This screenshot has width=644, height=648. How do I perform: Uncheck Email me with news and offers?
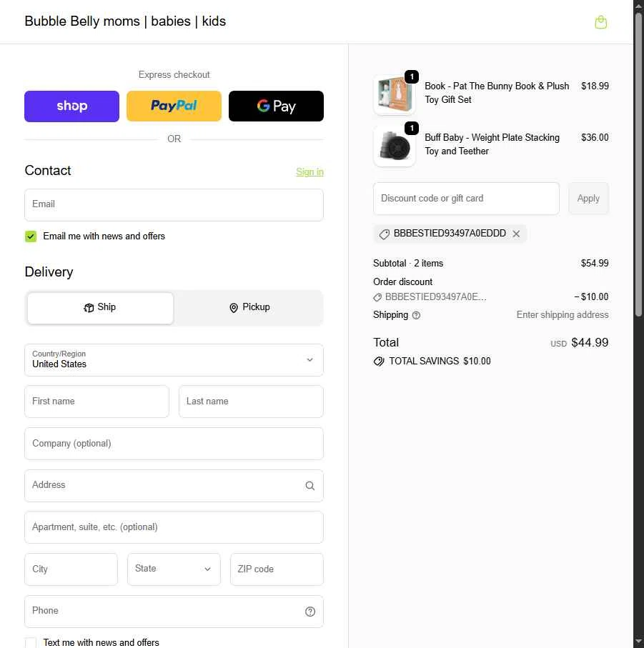pyautogui.click(x=31, y=236)
